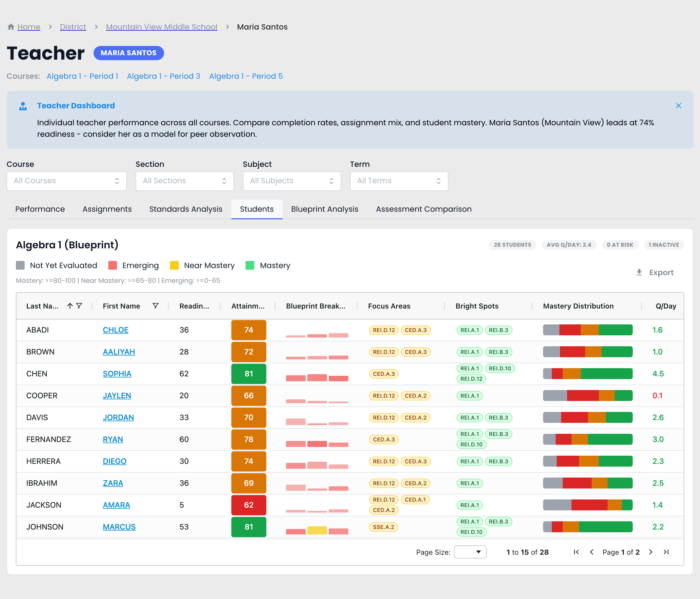Click the Export download icon
The height and width of the screenshot is (599, 700).
coord(639,272)
